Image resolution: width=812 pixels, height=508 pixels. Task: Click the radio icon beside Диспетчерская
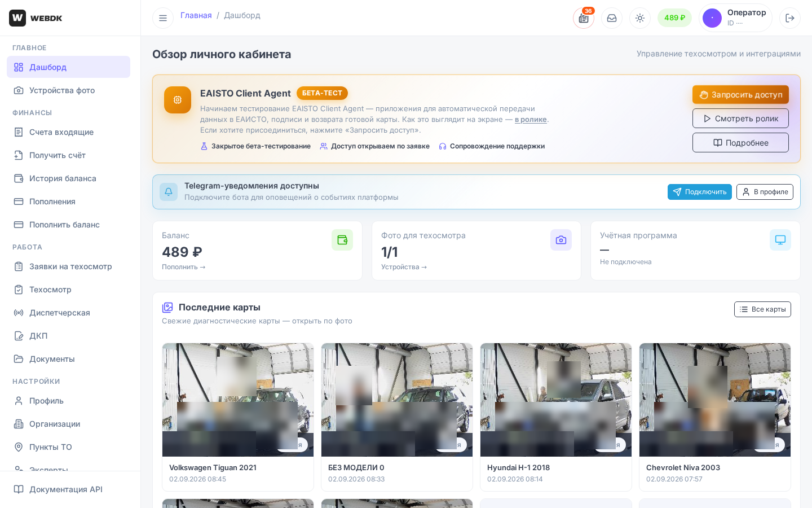click(19, 313)
